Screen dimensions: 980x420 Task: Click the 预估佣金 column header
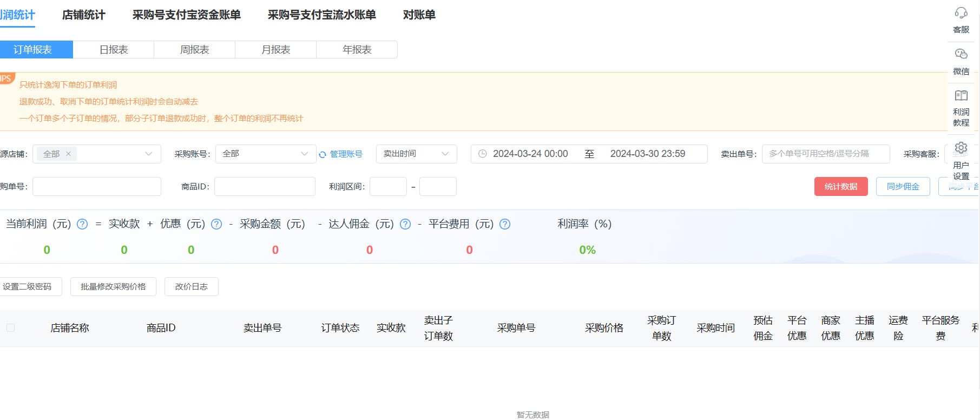click(763, 328)
